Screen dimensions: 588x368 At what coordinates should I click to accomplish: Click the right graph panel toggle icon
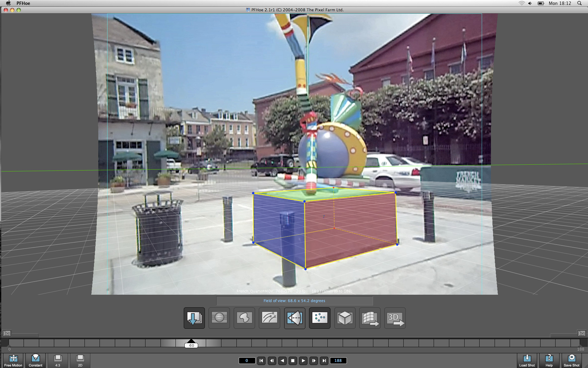coord(582,333)
